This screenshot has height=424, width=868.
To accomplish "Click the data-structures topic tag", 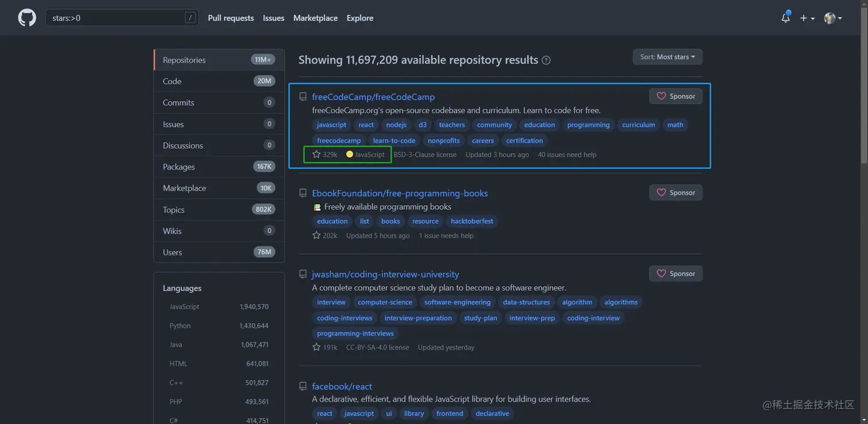I will point(526,302).
